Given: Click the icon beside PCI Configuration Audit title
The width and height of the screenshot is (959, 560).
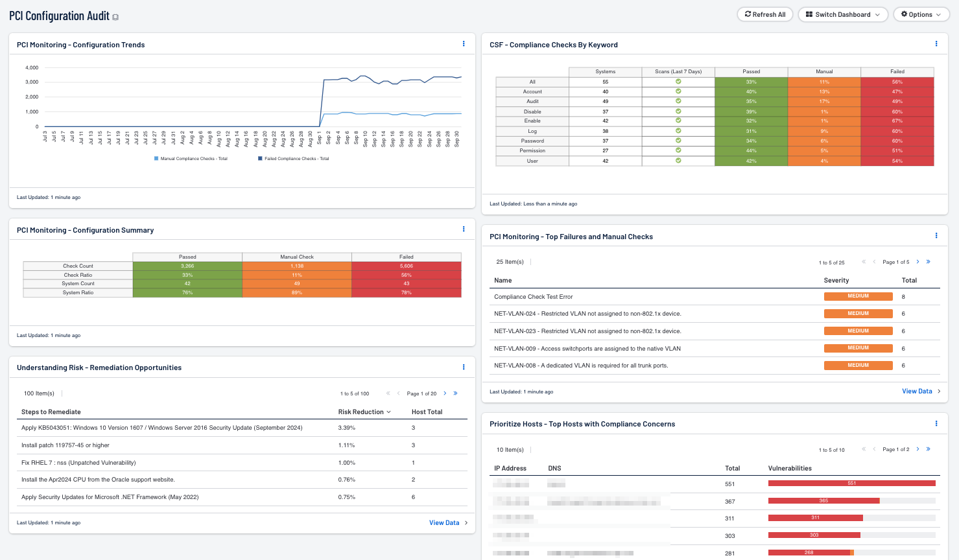Looking at the screenshot, I should [x=115, y=17].
